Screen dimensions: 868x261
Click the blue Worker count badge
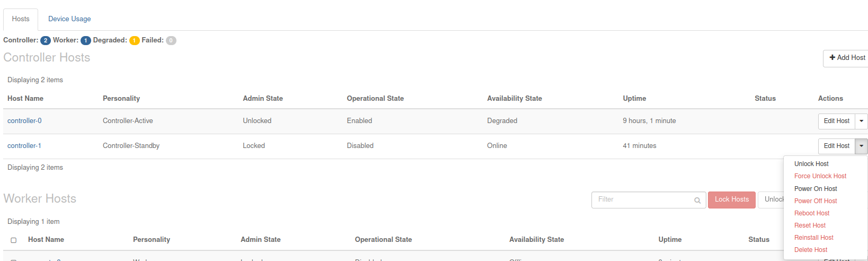click(86, 40)
